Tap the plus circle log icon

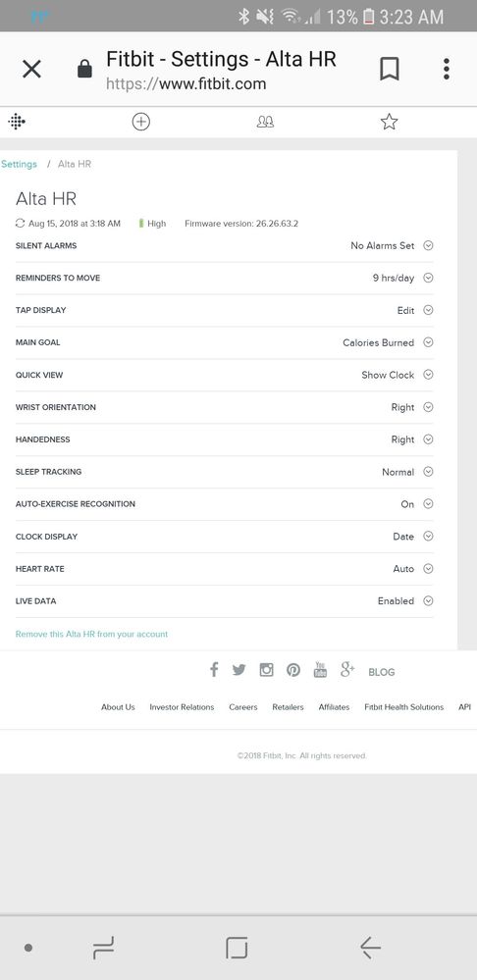point(141,122)
